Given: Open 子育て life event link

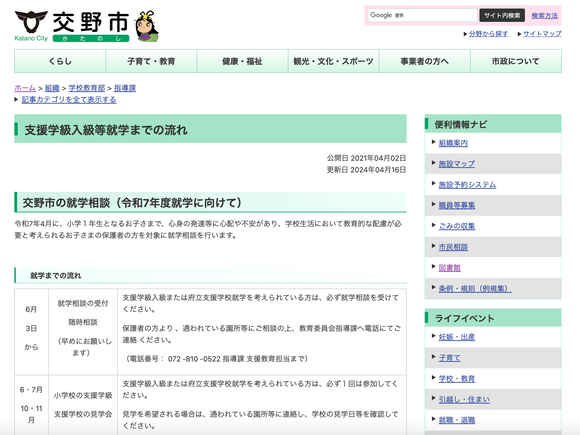Looking at the screenshot, I should [x=449, y=358].
